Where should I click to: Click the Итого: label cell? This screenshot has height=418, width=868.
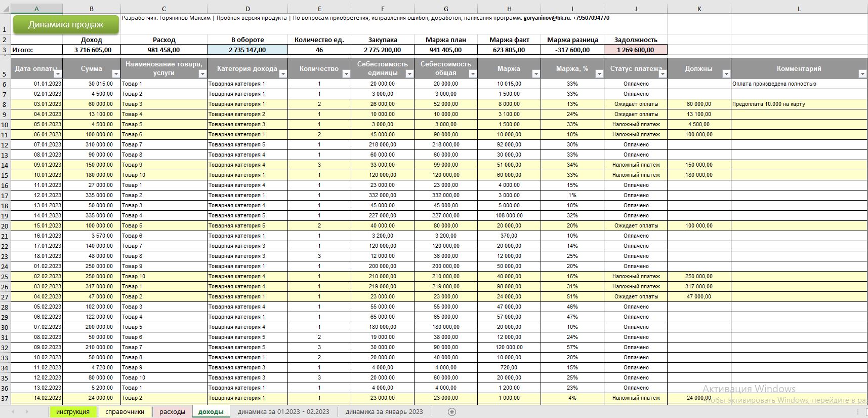coord(36,50)
